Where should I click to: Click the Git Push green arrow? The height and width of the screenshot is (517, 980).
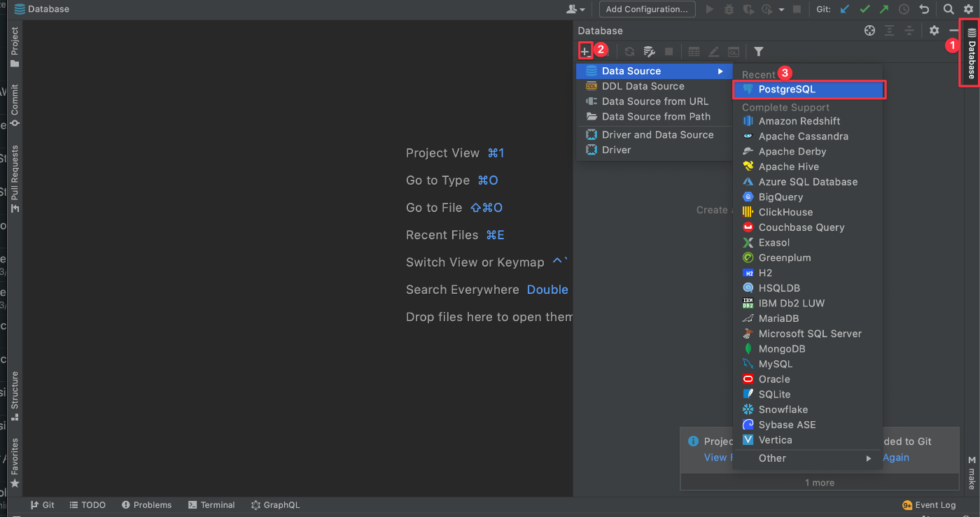point(884,9)
